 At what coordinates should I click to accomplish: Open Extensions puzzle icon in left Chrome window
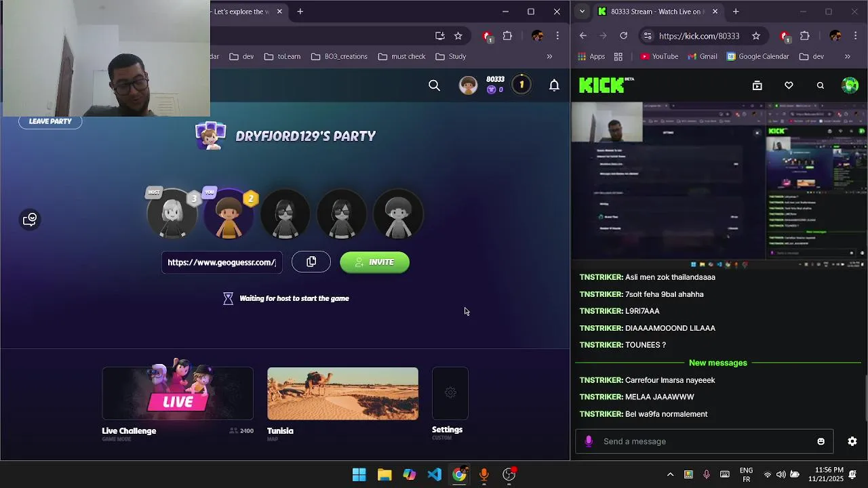click(x=507, y=36)
